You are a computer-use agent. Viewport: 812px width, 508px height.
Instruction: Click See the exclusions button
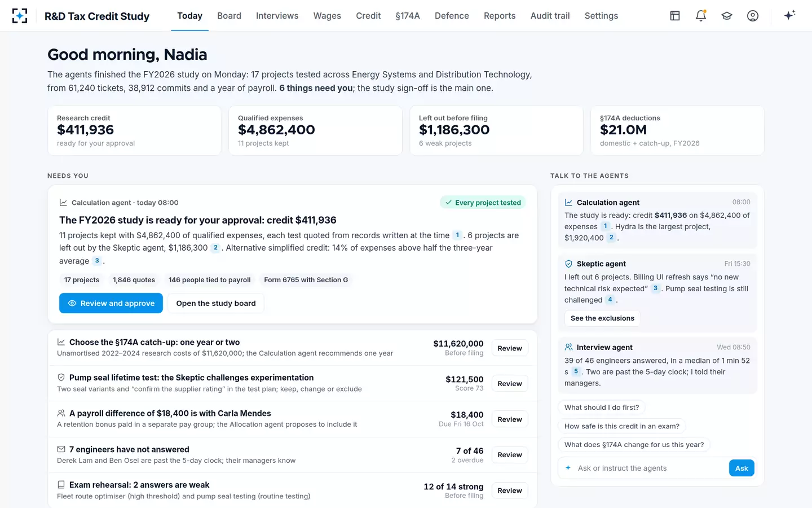point(602,318)
